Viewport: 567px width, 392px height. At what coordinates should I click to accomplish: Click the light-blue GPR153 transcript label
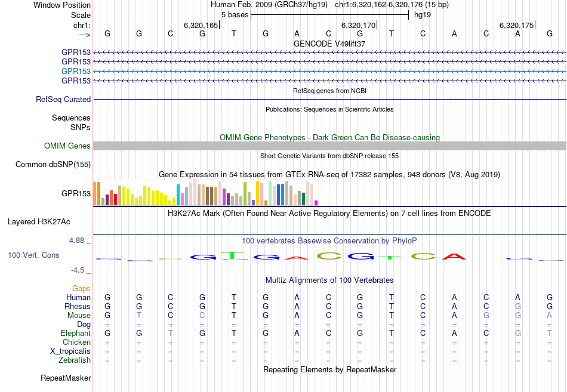(76, 71)
